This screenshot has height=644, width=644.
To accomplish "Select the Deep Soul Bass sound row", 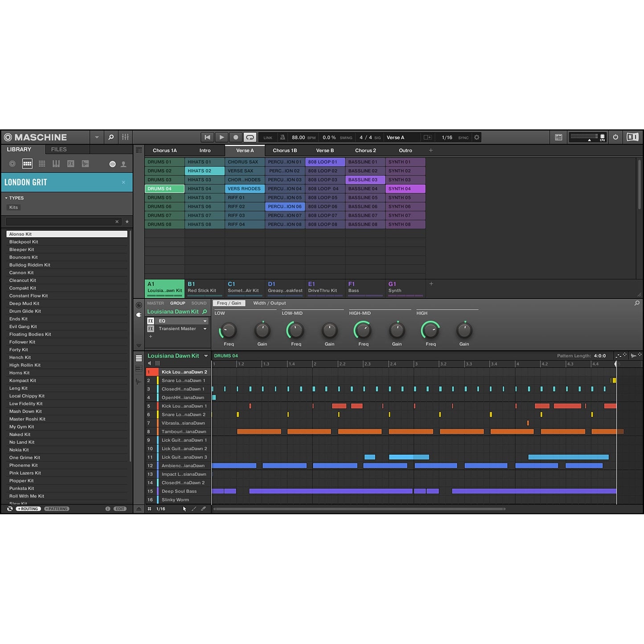I will coord(179,491).
